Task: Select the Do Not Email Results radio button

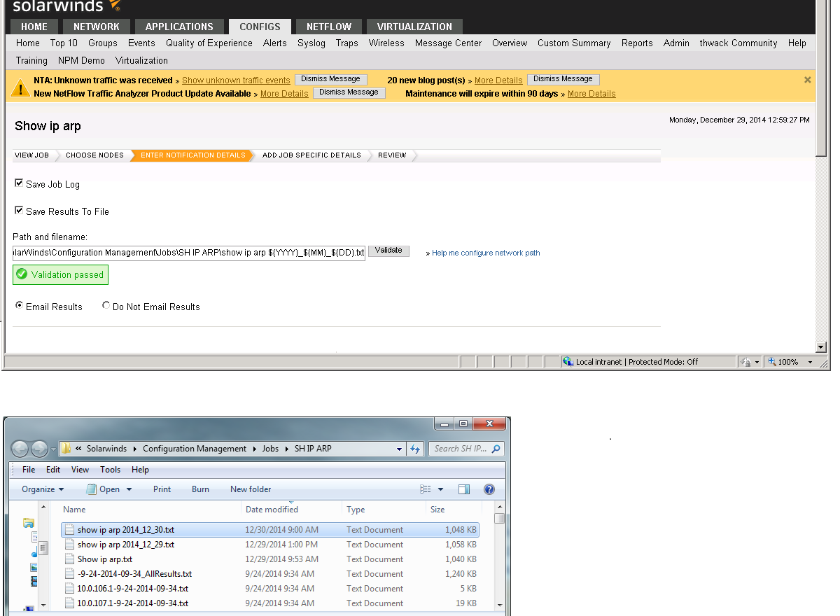Action: (x=106, y=305)
